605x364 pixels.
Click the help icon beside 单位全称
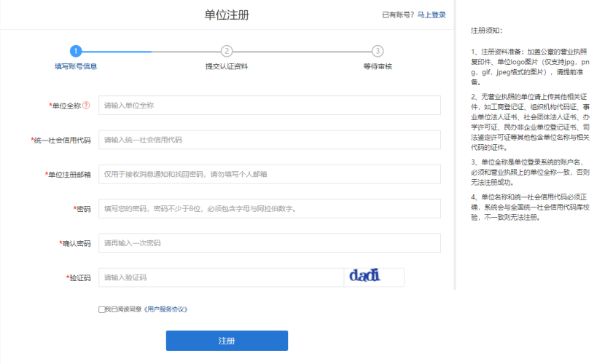click(x=87, y=106)
